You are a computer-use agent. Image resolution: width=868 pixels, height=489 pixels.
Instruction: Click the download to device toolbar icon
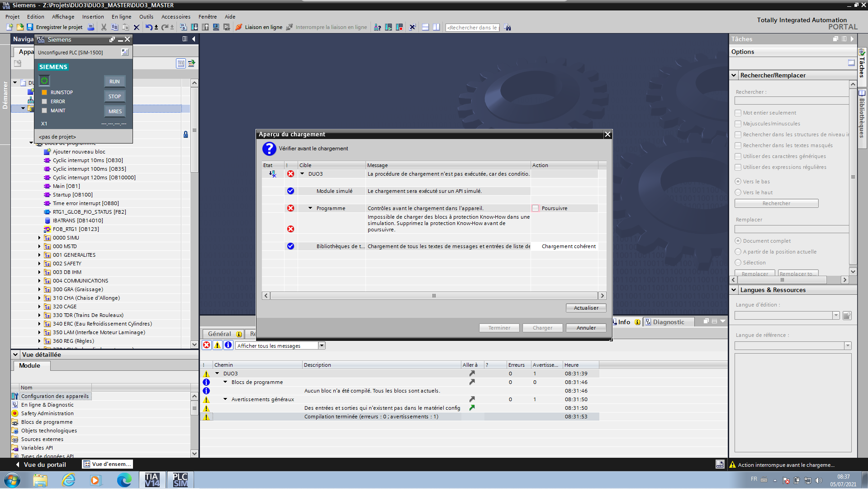[x=194, y=27]
